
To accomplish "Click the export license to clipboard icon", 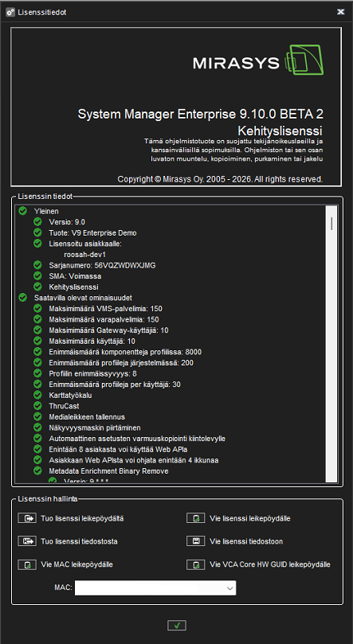I will tap(195, 518).
